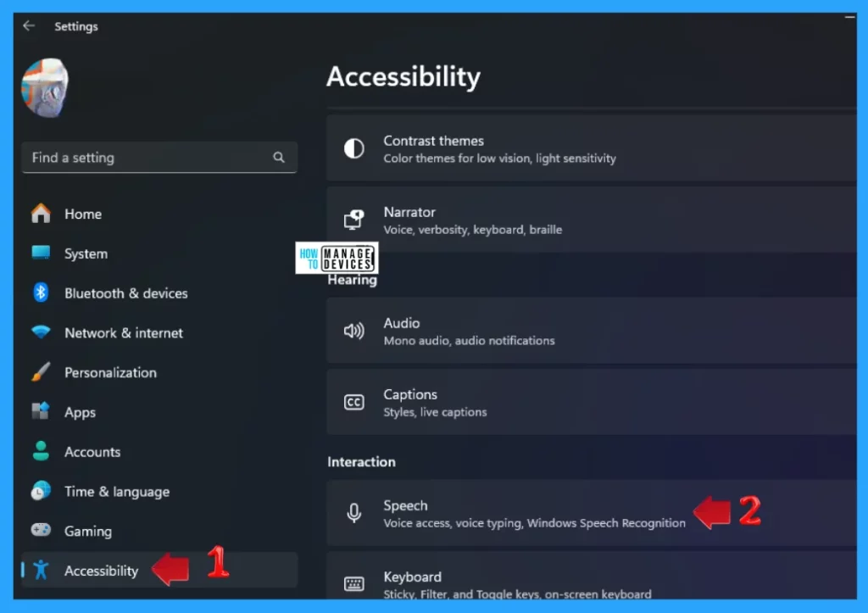Click the Network wifi icon
The image size is (868, 613).
tap(41, 332)
